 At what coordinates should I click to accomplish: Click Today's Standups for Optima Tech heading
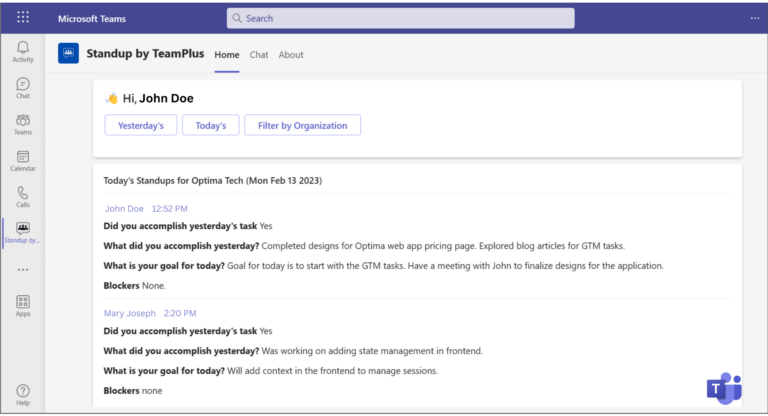pyautogui.click(x=213, y=180)
